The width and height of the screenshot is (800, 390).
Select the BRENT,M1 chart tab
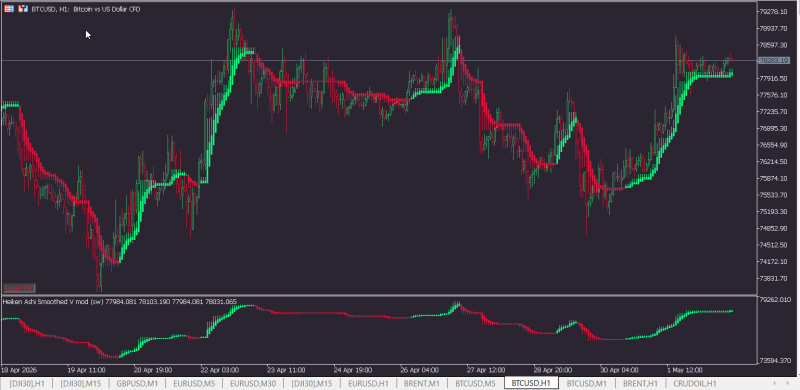tap(421, 383)
